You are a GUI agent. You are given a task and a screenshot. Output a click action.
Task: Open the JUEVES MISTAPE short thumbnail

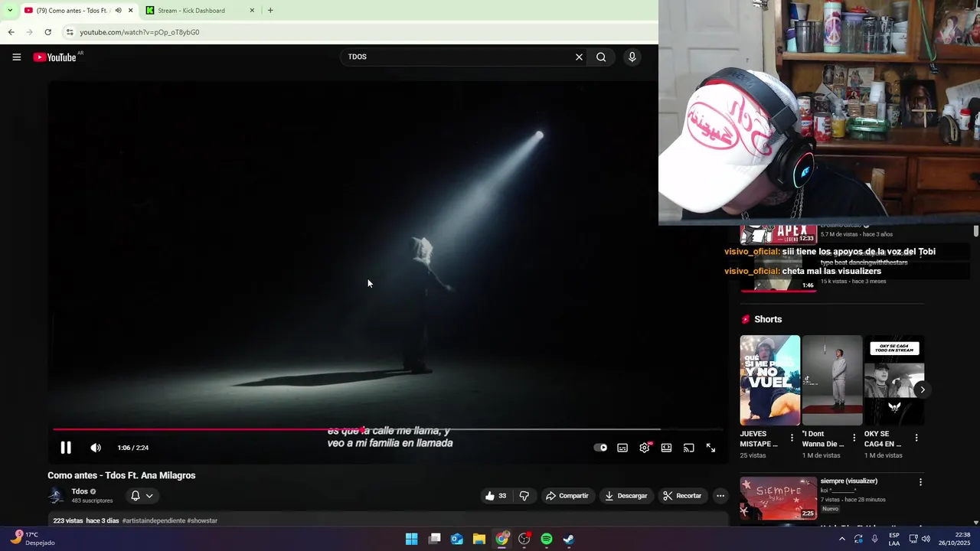[x=770, y=380]
